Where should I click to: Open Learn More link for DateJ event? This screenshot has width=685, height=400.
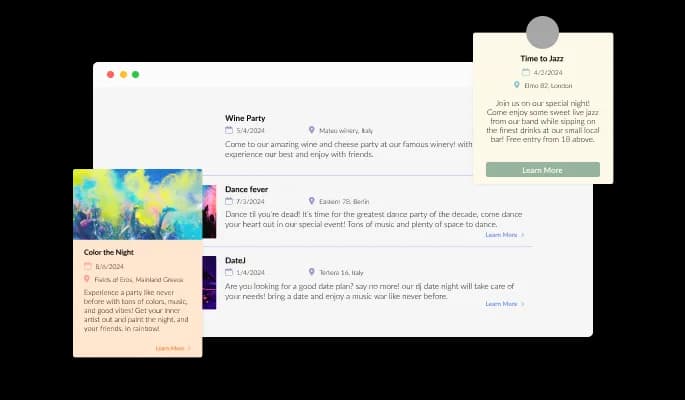504,303
